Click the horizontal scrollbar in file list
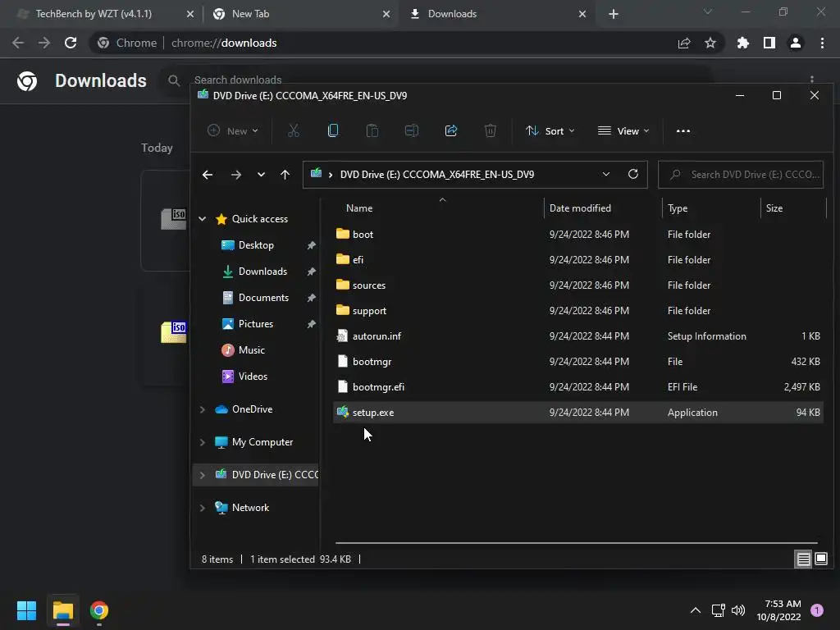The height and width of the screenshot is (630, 840). point(577,543)
